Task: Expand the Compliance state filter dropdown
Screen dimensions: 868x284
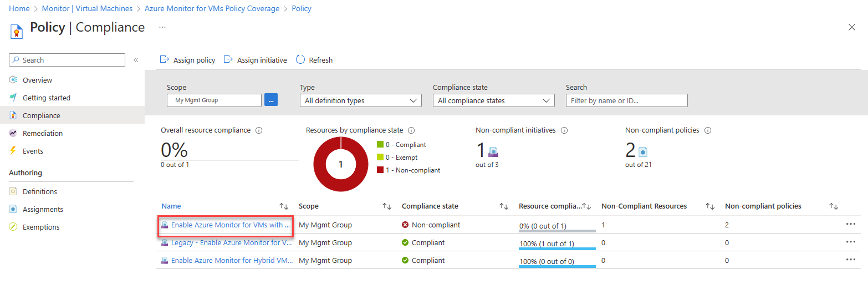Action: tap(493, 100)
